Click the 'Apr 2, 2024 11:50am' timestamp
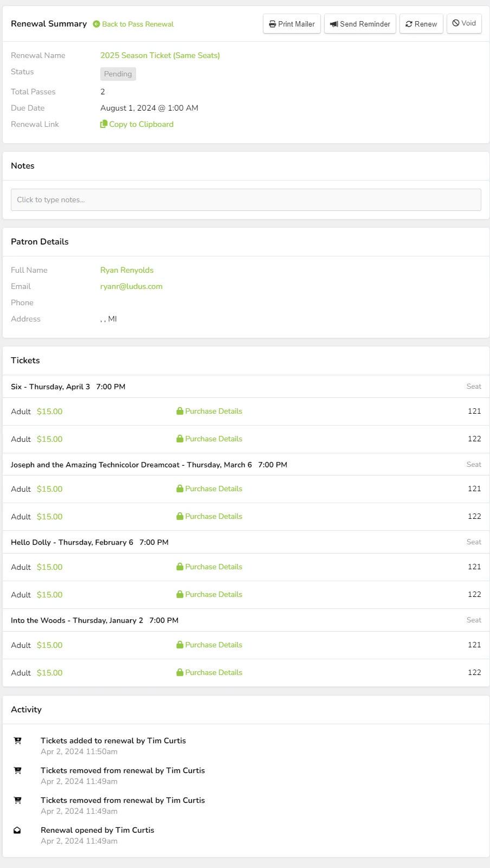This screenshot has height=868, width=490. coord(79,751)
